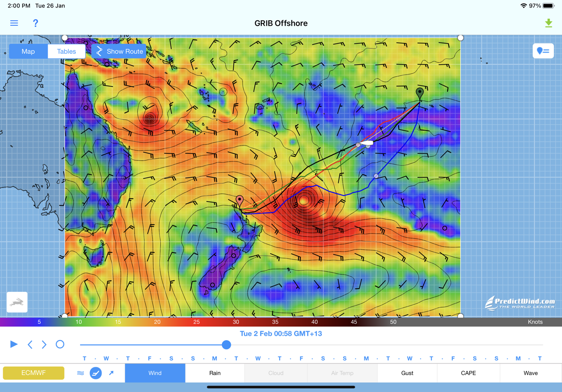Screen dimensions: 562x392
Task: Open the help question mark icon
Action: coord(36,23)
